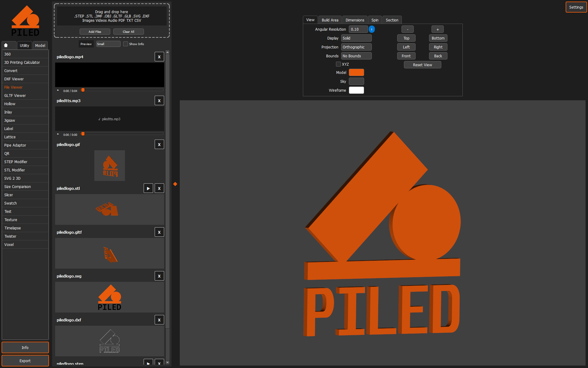This screenshot has height=368, width=588.
Task: Click the orange diamond panel divider handle
Action: point(175,184)
